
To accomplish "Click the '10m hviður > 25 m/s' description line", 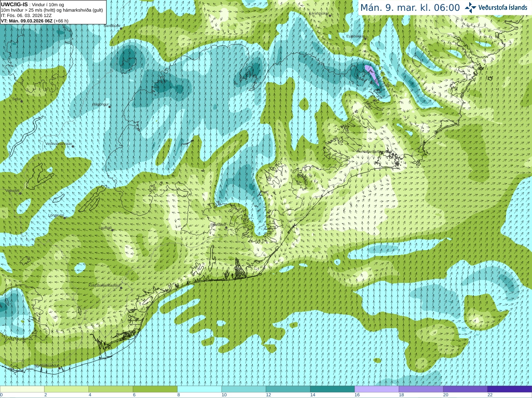I will click(52, 10).
